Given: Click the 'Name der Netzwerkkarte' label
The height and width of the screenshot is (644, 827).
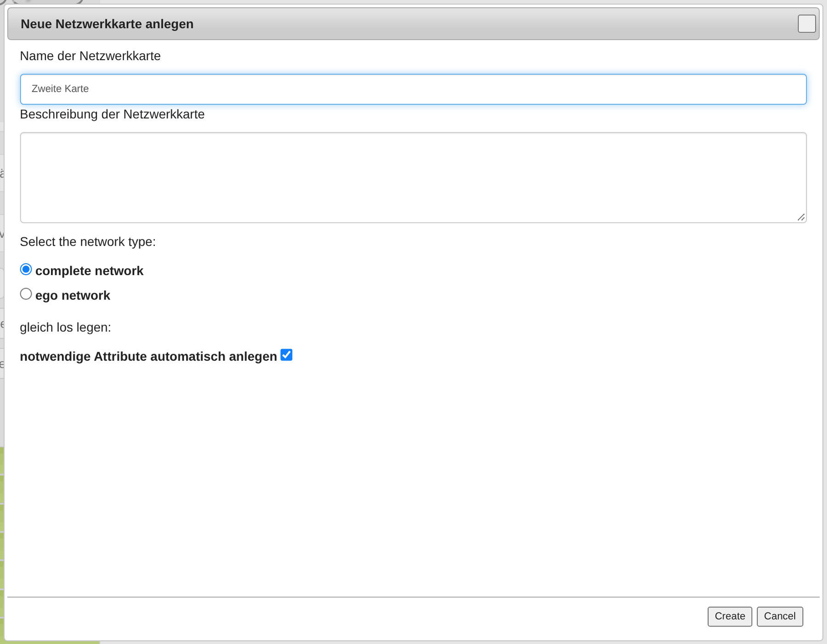Looking at the screenshot, I should pyautogui.click(x=91, y=56).
